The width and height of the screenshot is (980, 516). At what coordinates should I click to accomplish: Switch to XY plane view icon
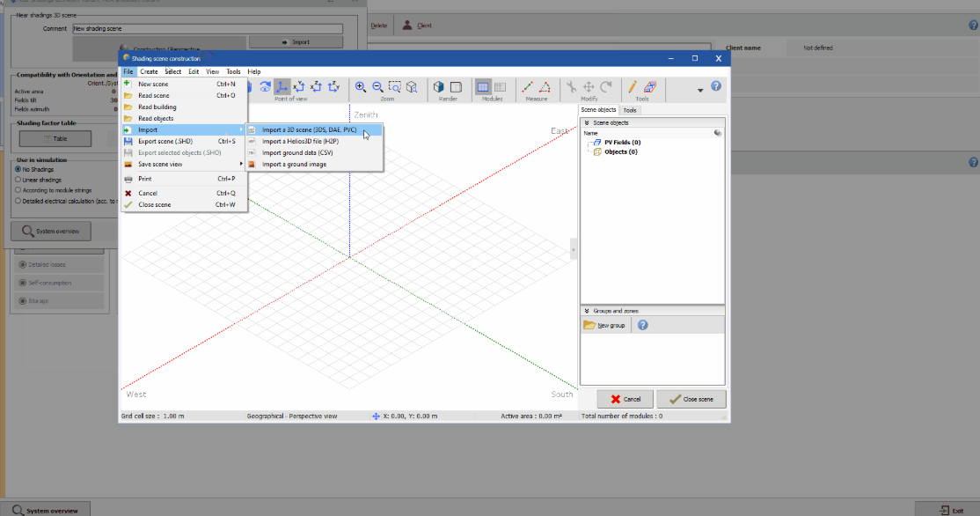299,87
